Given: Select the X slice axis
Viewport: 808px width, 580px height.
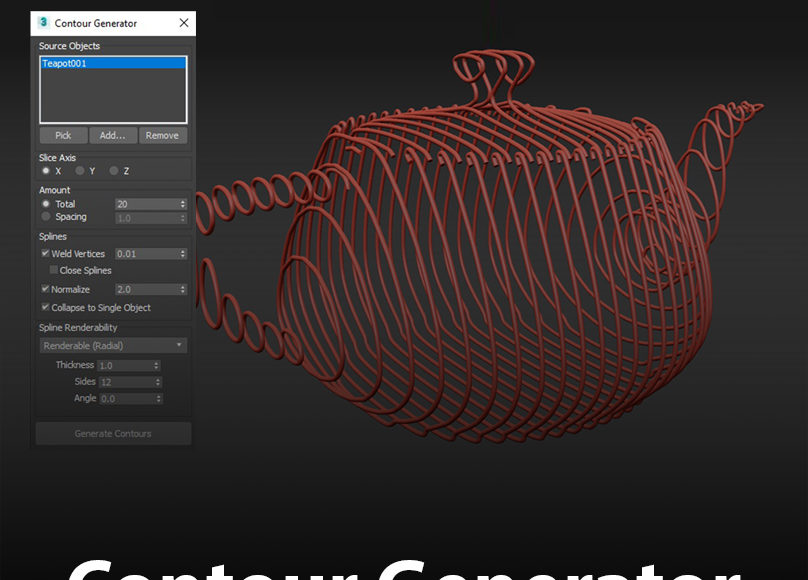Looking at the screenshot, I should coord(46,171).
